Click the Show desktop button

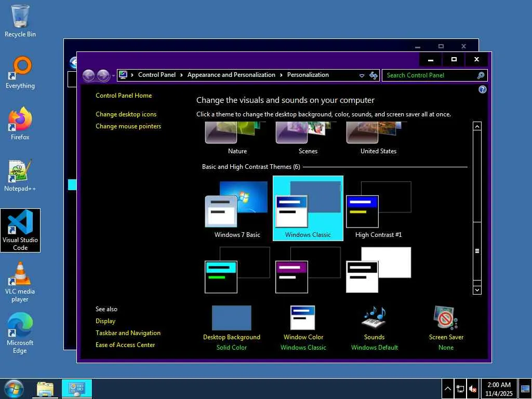pos(525,389)
